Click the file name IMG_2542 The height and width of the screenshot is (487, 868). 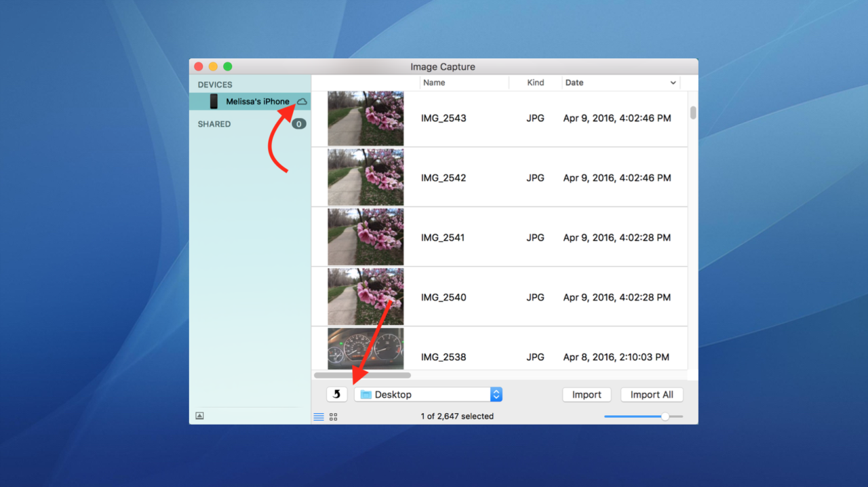(443, 178)
